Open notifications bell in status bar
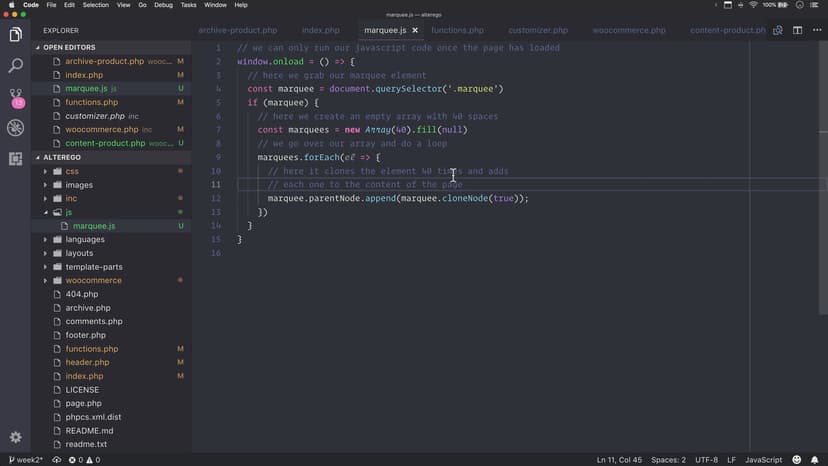828x466 pixels. click(x=816, y=460)
